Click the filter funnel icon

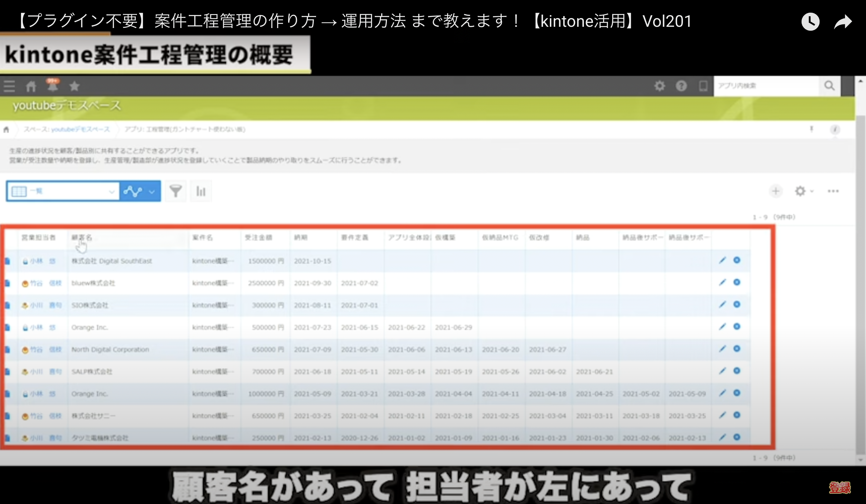point(176,191)
